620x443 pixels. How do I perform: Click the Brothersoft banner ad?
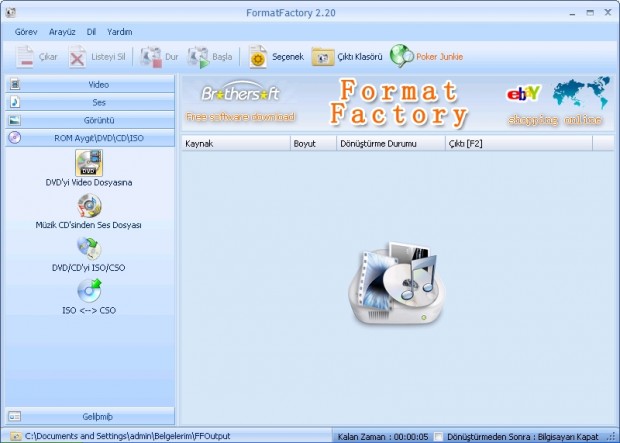click(x=240, y=102)
